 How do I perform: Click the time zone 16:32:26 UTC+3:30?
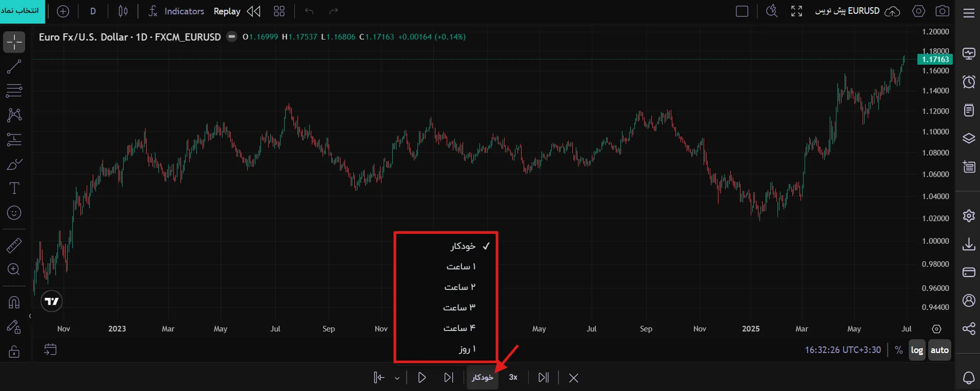tap(843, 350)
